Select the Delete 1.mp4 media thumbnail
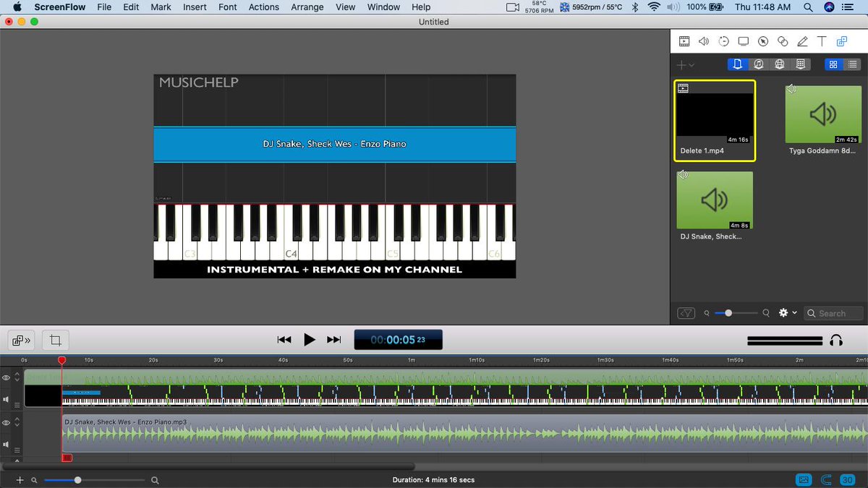Image resolution: width=868 pixels, height=488 pixels. pos(715,113)
